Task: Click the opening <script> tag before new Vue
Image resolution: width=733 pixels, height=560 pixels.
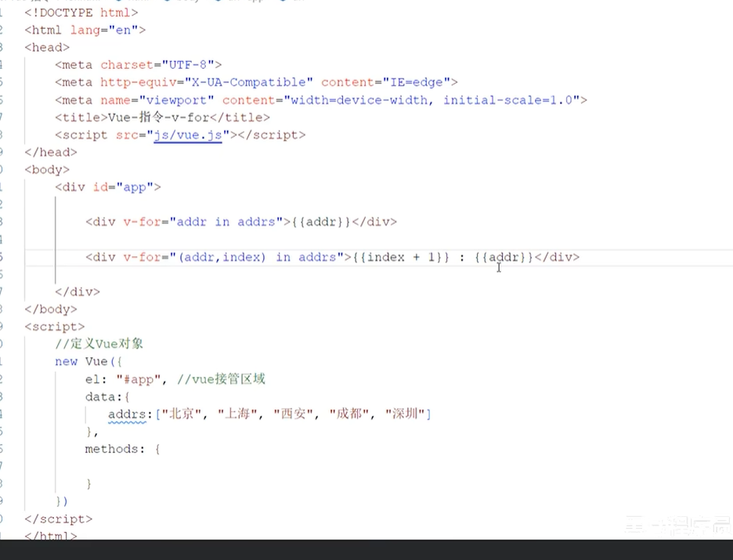Action: (x=55, y=327)
